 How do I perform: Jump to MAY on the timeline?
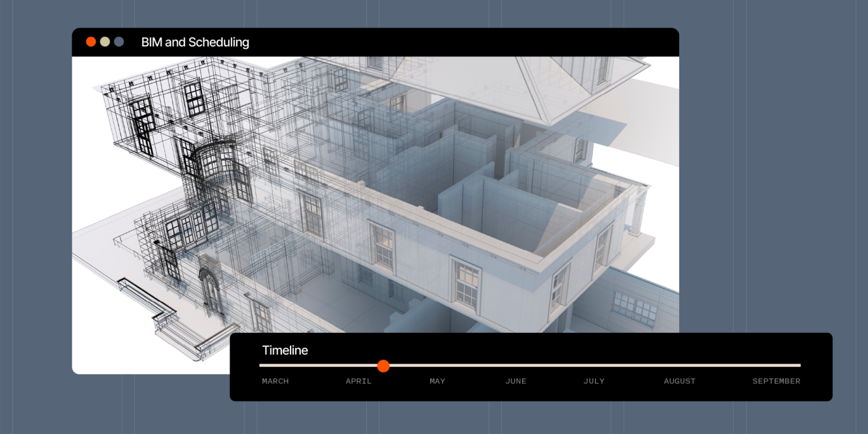(437, 381)
